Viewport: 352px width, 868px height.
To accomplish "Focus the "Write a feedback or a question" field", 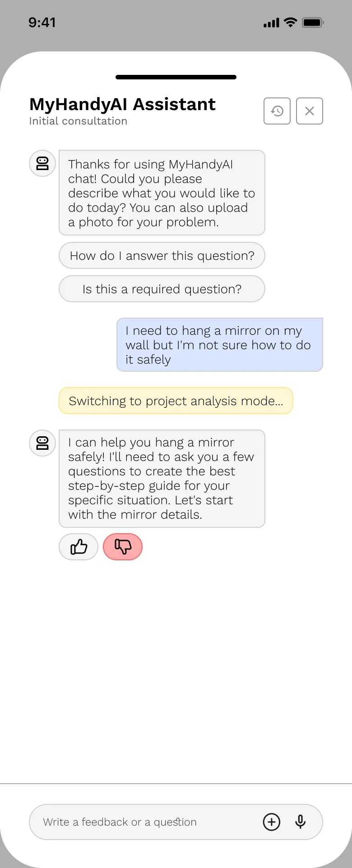I will [x=144, y=822].
